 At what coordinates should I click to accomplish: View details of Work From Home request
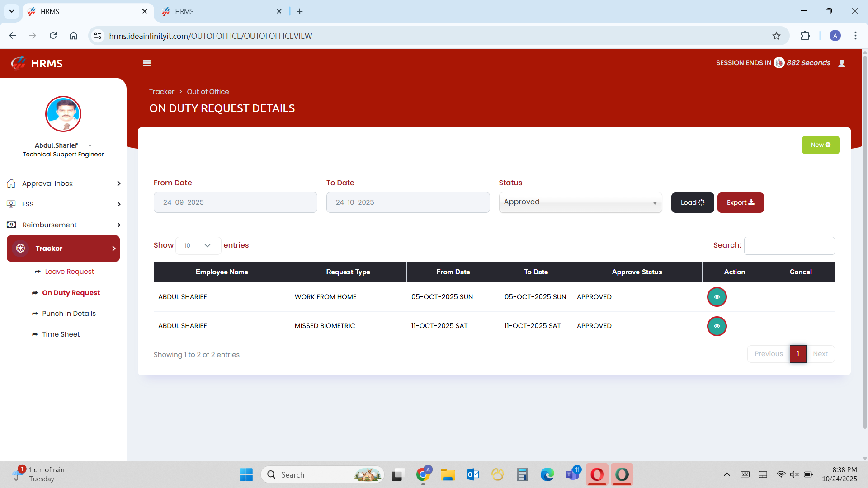(x=717, y=297)
